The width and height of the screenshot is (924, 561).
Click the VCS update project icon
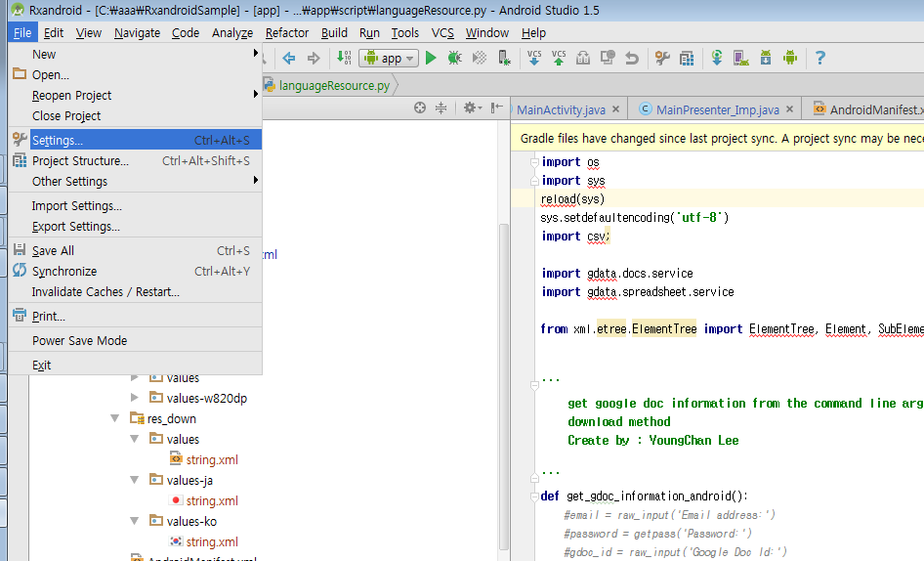click(534, 59)
